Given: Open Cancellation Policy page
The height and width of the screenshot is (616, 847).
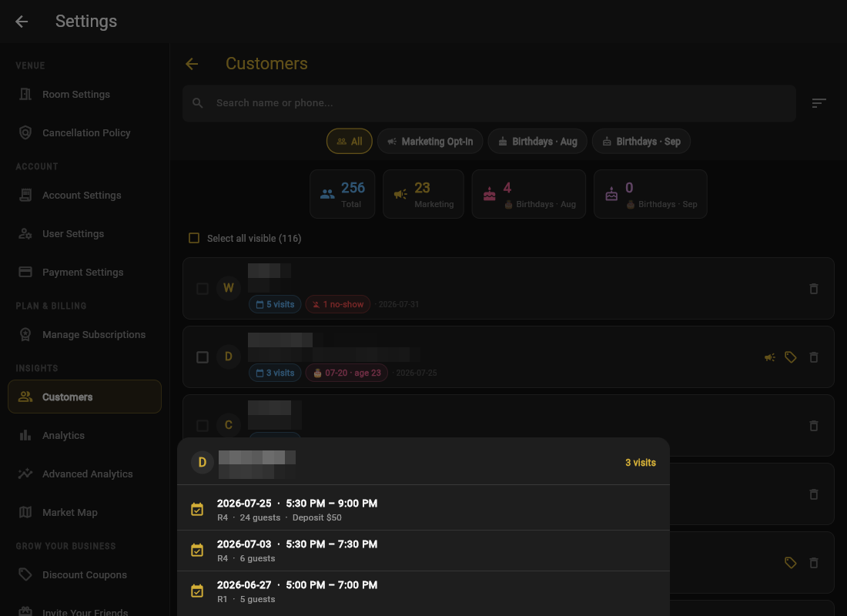Looking at the screenshot, I should 85,132.
